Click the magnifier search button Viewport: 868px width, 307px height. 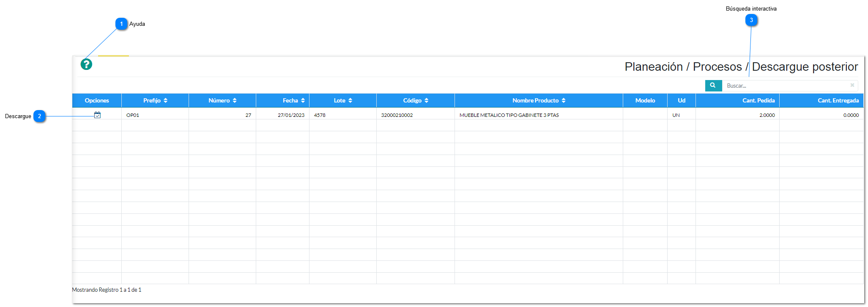pos(713,86)
